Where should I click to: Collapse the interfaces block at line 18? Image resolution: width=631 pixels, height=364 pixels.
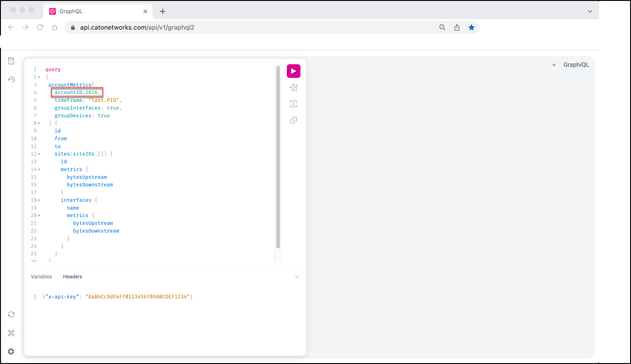[x=39, y=200]
